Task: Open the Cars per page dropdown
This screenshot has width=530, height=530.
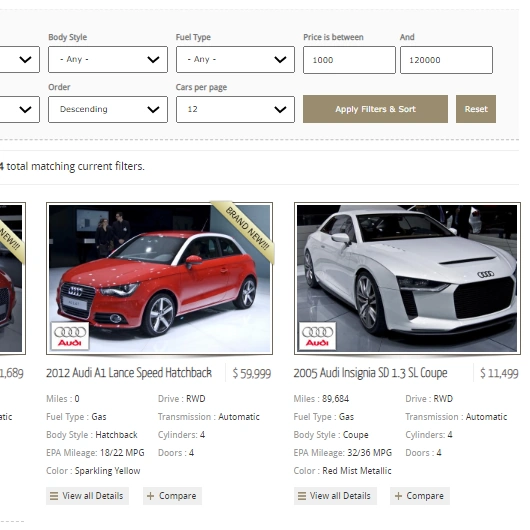Action: point(235,110)
